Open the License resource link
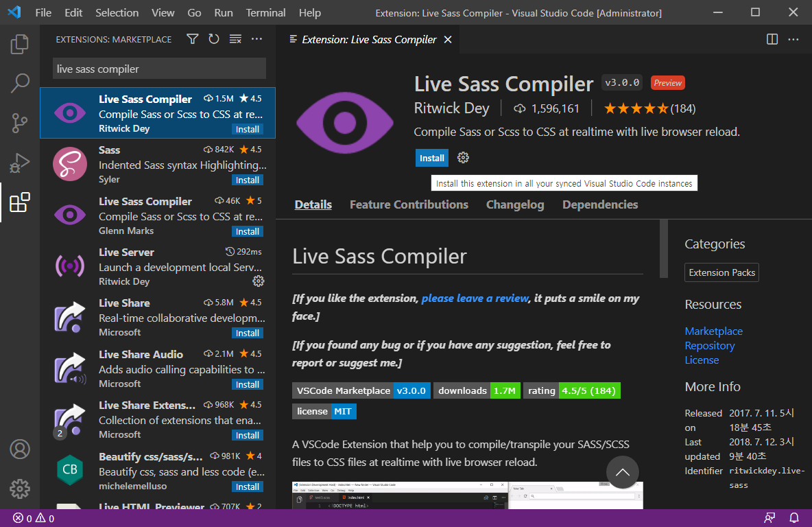This screenshot has width=812, height=527. click(702, 360)
